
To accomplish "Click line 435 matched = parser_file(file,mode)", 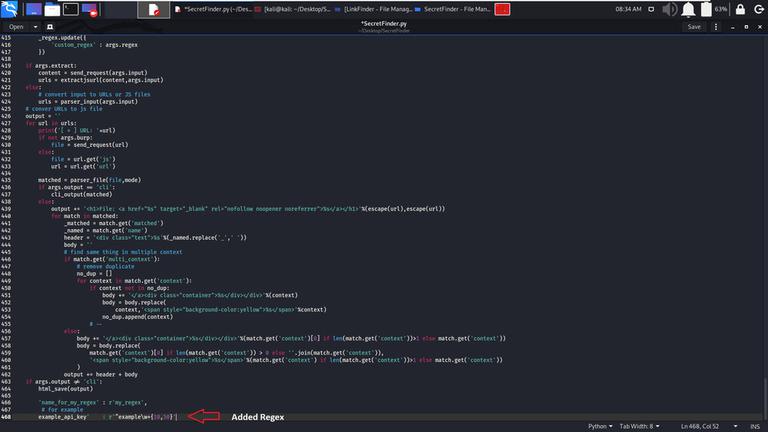I will coord(89,180).
